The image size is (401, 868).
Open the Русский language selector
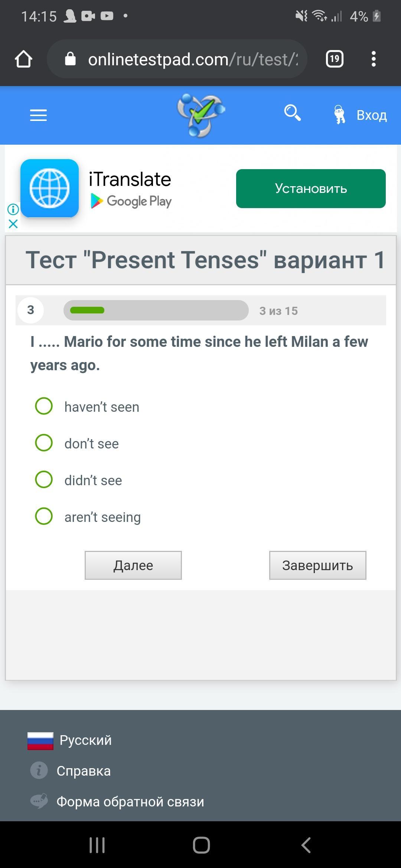click(85, 740)
